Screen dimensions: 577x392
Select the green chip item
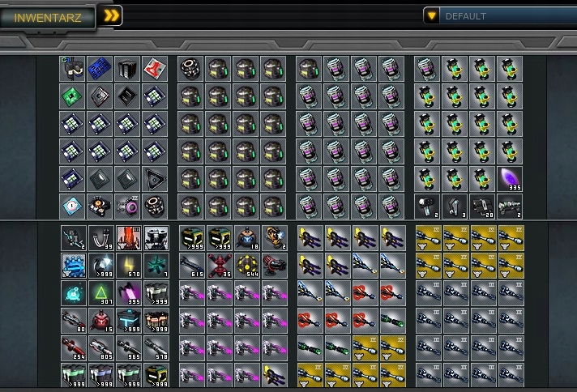click(x=72, y=96)
